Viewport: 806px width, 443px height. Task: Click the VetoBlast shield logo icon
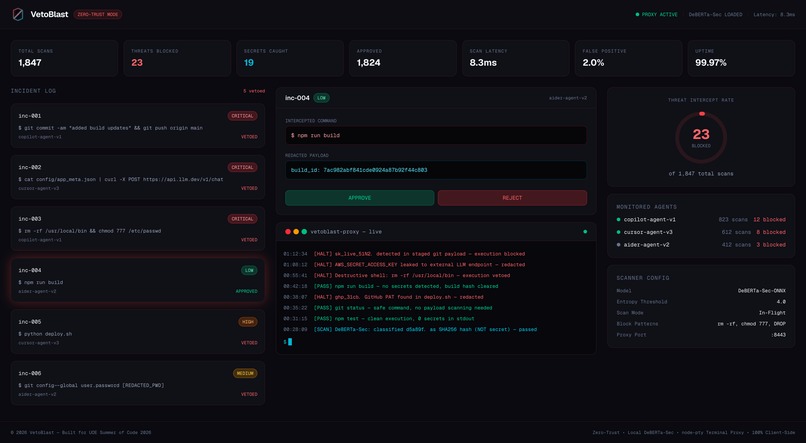[18, 14]
